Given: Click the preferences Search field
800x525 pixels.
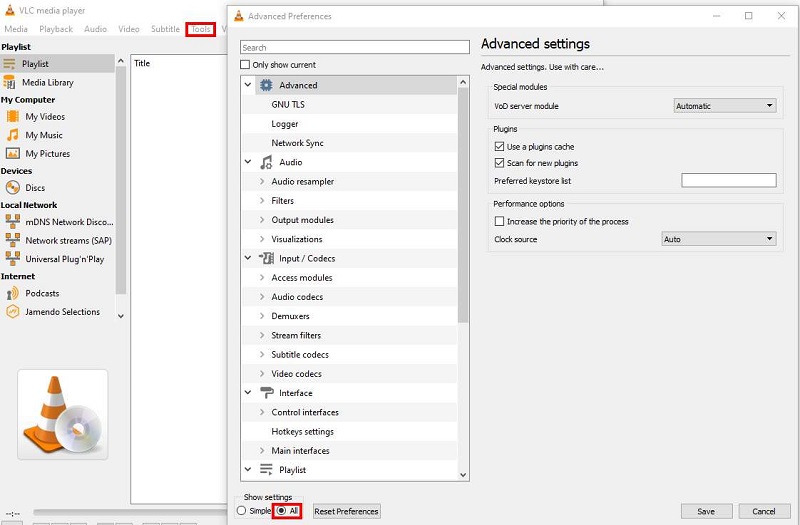Looking at the screenshot, I should click(x=355, y=47).
